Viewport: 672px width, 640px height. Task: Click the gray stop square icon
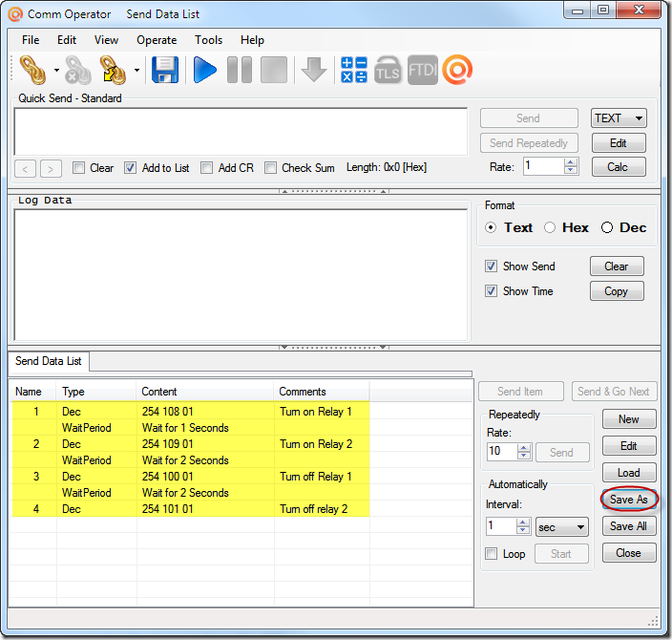coord(274,70)
